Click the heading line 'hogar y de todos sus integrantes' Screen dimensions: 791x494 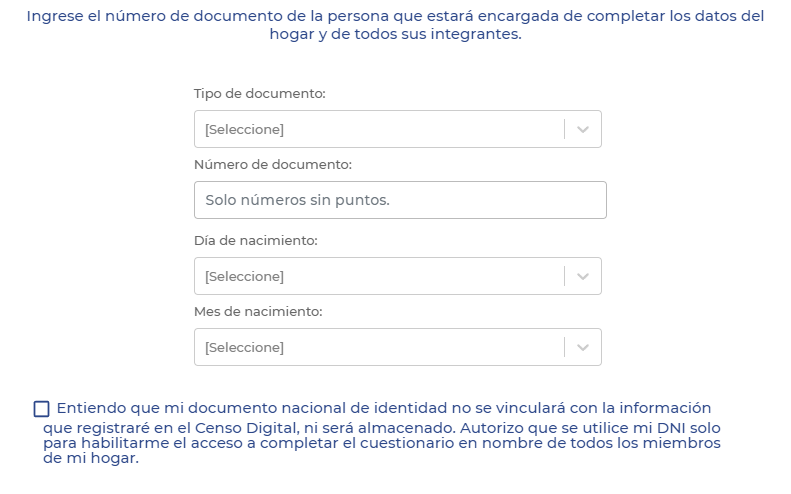click(x=396, y=34)
